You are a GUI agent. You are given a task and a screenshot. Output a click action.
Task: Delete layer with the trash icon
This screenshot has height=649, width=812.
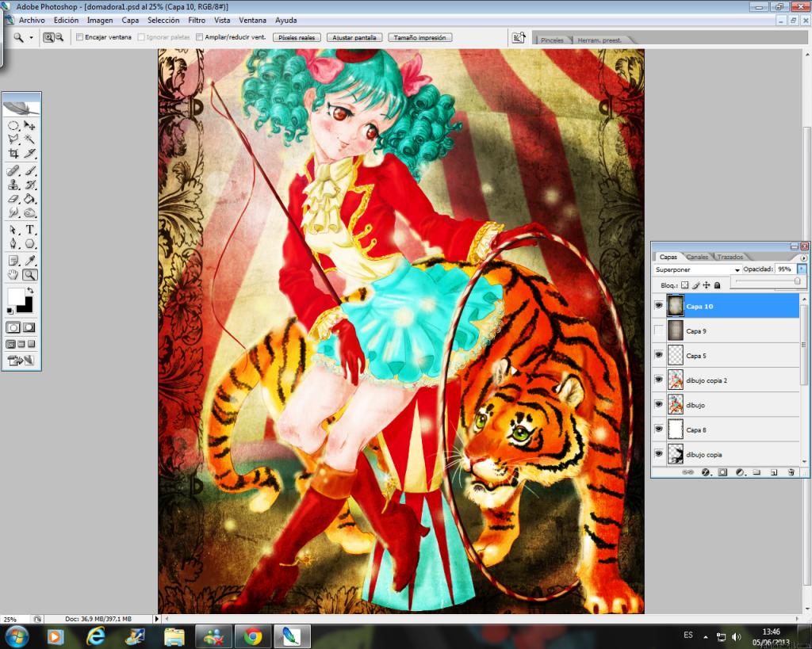791,472
